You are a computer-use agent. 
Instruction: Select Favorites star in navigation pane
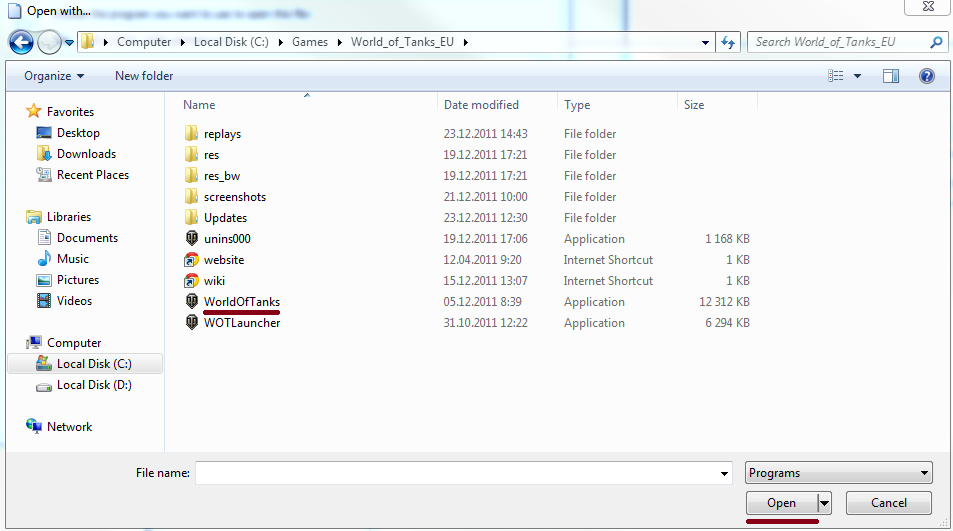point(33,111)
